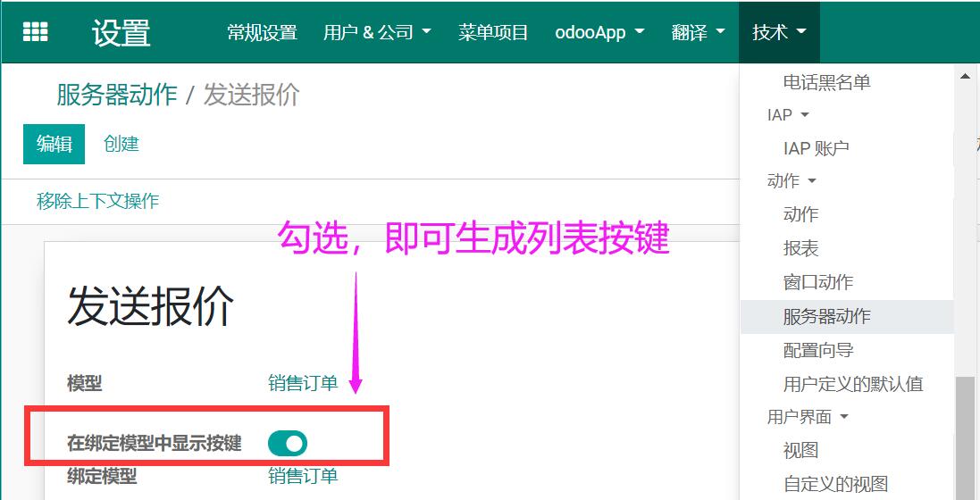Select IAP 账户 menu entry

coord(817,148)
